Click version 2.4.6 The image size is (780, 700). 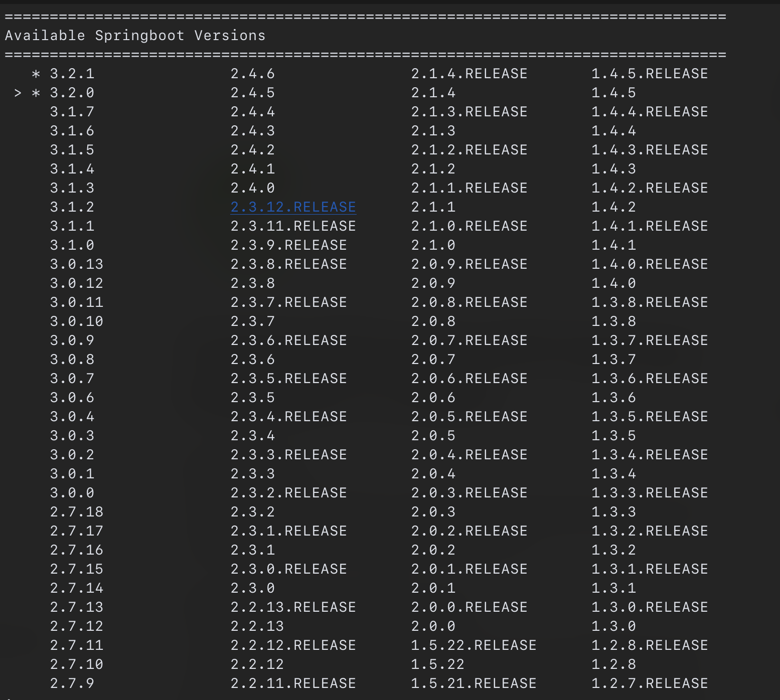tap(253, 74)
